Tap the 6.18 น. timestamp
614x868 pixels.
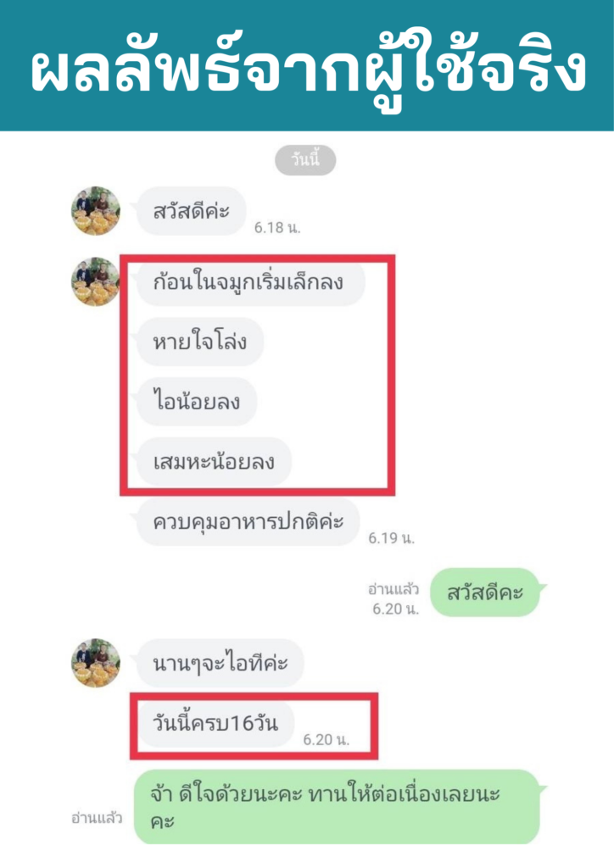click(x=277, y=227)
